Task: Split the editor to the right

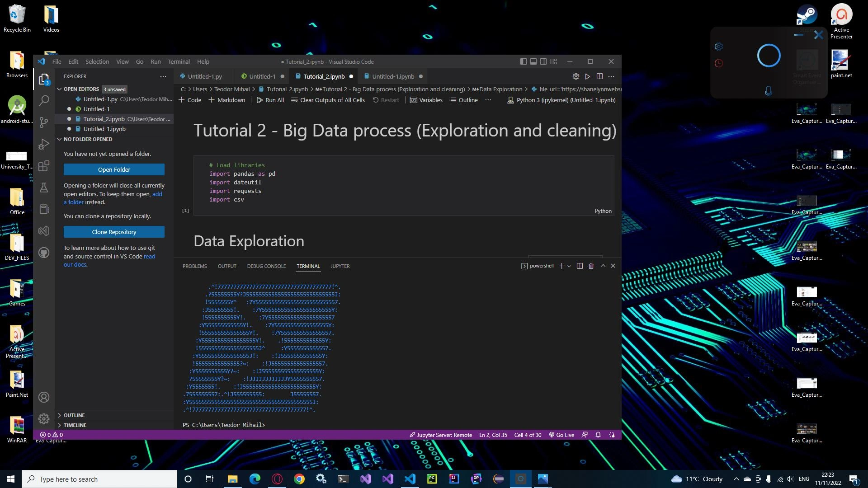Action: pos(599,76)
